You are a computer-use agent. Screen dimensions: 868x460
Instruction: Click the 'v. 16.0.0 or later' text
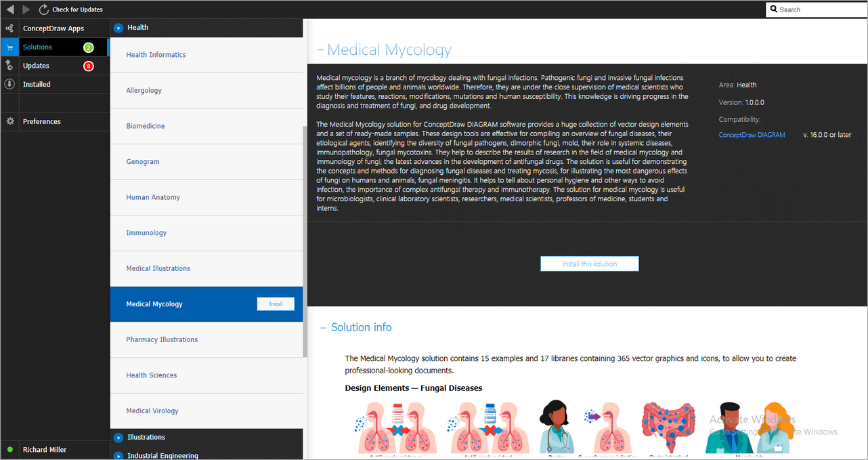[x=827, y=135]
